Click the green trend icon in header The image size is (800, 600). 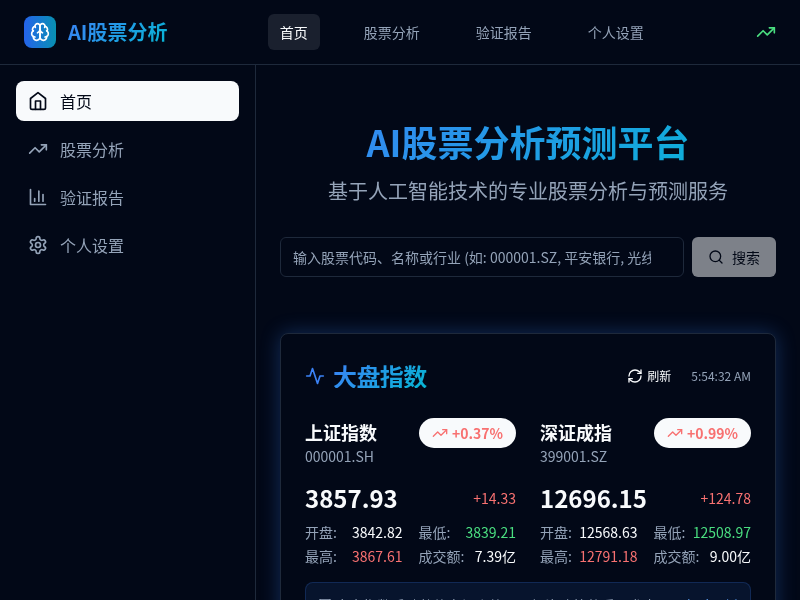766,33
